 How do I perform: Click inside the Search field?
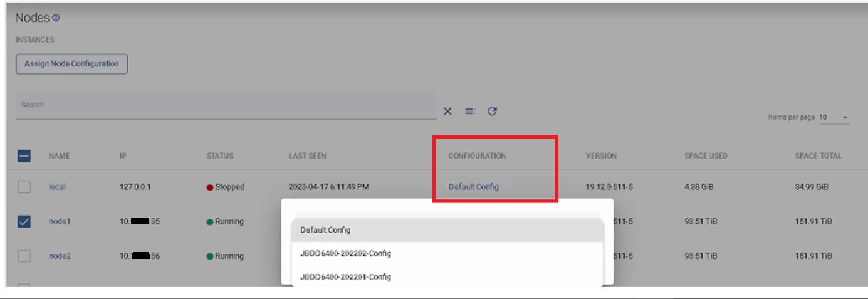tap(226, 105)
